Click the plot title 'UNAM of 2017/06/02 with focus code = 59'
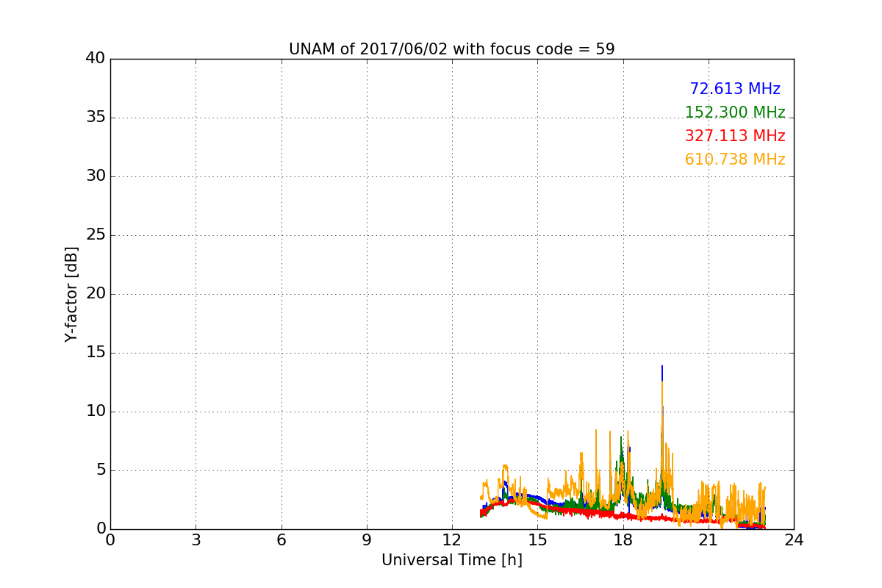 451,49
